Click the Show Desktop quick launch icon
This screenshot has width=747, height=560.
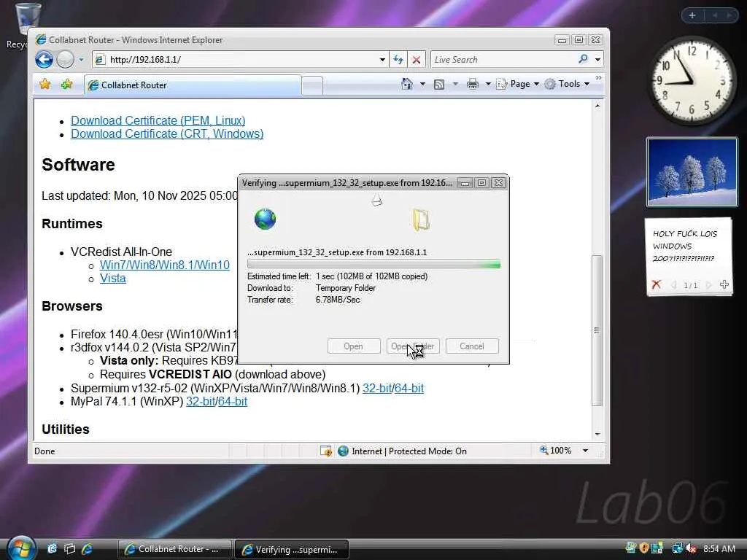[53, 549]
